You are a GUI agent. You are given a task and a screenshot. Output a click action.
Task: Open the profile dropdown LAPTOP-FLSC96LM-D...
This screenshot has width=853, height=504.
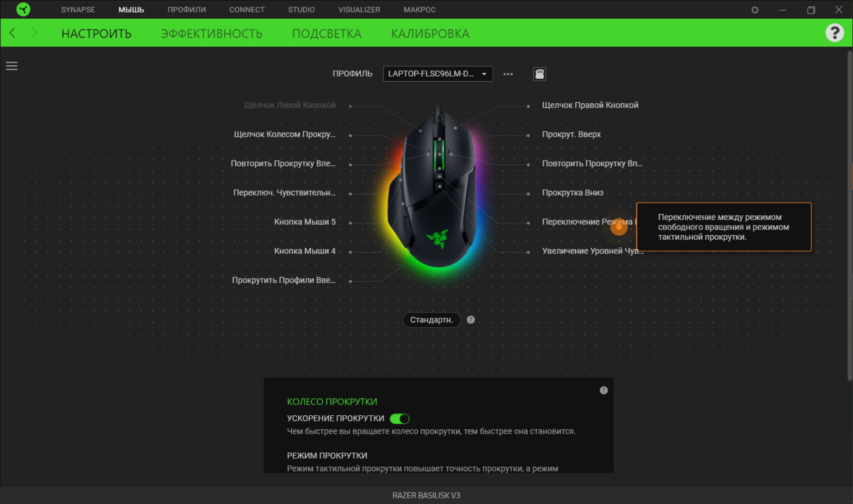pyautogui.click(x=438, y=74)
